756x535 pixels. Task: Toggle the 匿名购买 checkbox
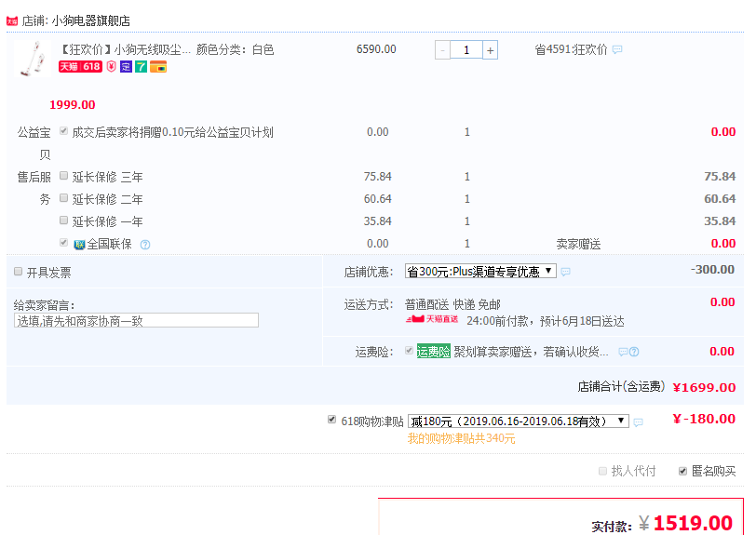coord(682,471)
